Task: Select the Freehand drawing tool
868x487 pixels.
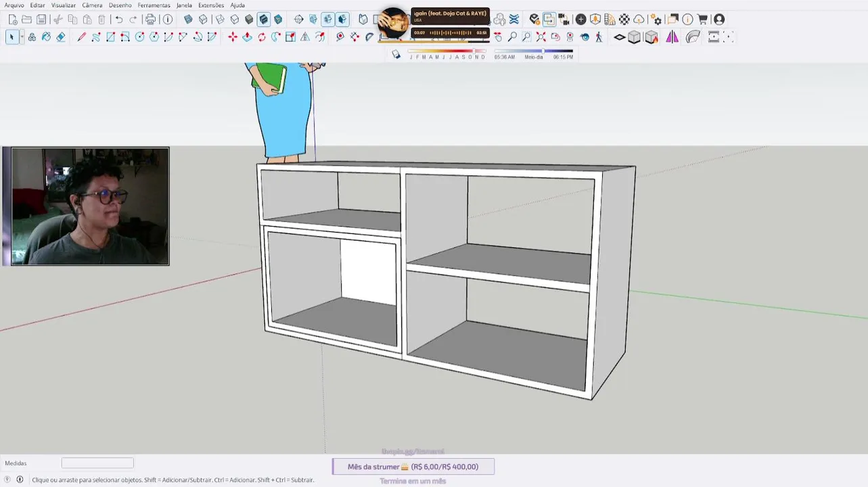Action: [x=96, y=37]
